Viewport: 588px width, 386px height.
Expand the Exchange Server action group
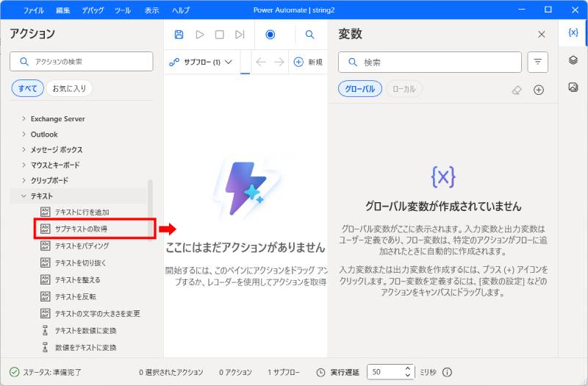coord(24,118)
